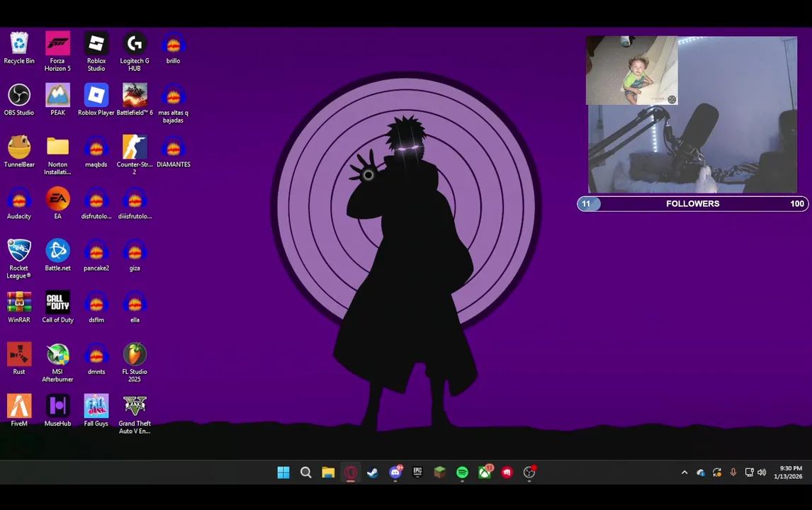Open the taskbar Search icon

[305, 472]
